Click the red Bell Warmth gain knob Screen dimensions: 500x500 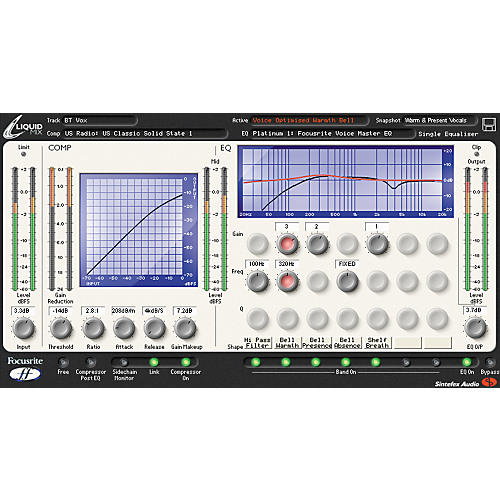pyautogui.click(x=287, y=244)
